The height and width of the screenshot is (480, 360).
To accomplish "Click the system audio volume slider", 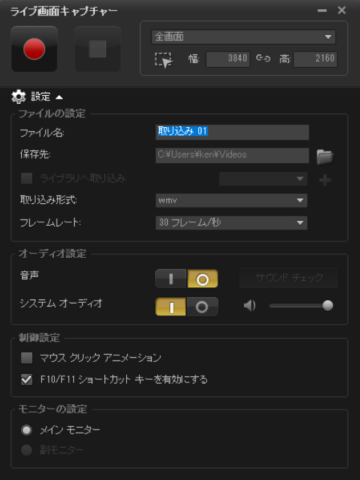I will (x=301, y=305).
